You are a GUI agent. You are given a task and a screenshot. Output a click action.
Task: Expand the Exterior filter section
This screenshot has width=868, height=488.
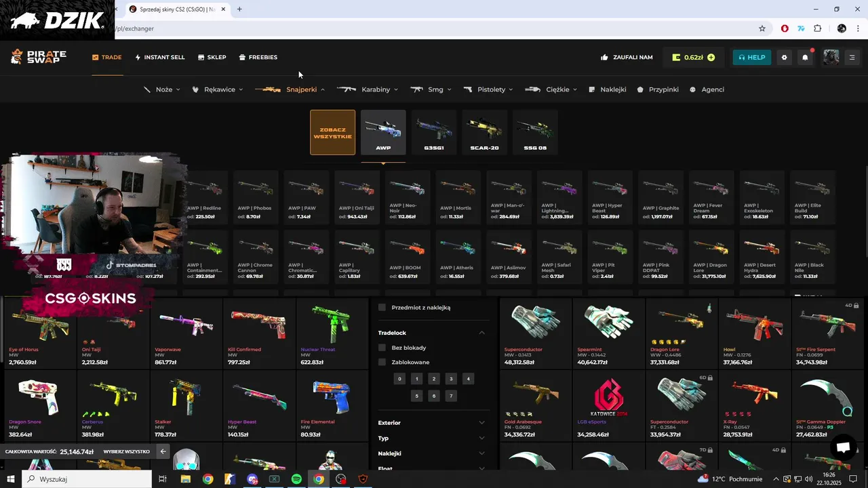482,423
